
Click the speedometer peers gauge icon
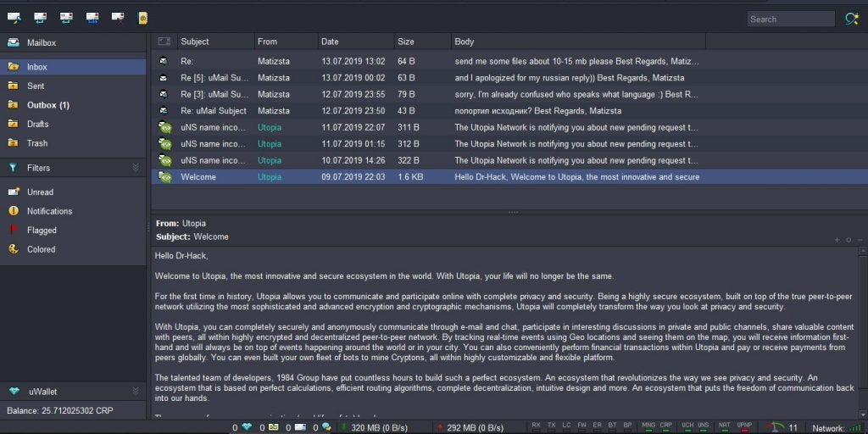click(776, 427)
